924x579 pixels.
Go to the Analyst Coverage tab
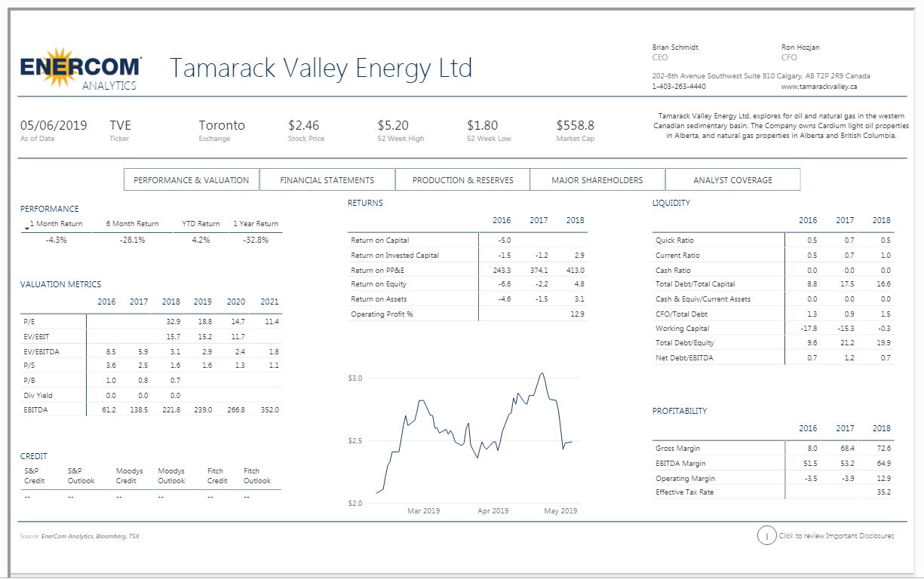732,180
